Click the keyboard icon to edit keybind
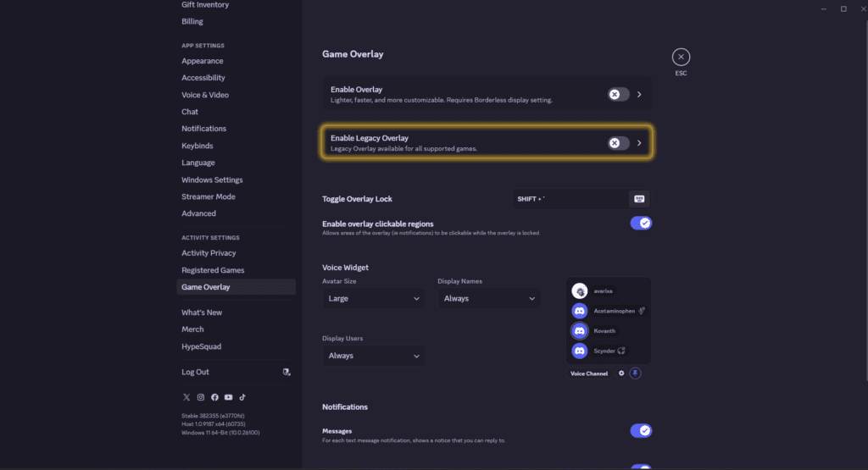 tap(639, 199)
